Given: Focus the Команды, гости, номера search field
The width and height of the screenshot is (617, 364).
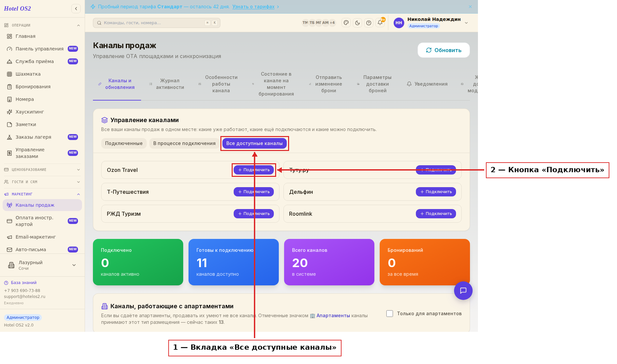Looking at the screenshot, I should click(156, 23).
